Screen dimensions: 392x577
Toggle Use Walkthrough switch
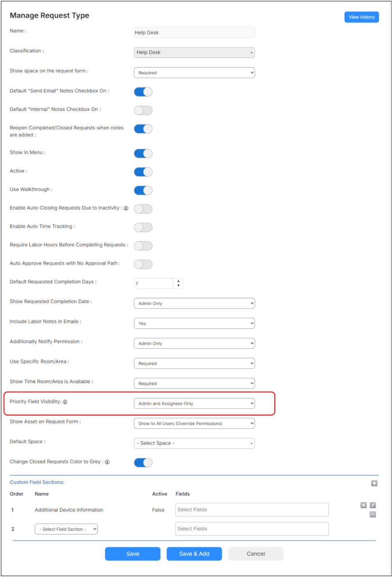(143, 191)
